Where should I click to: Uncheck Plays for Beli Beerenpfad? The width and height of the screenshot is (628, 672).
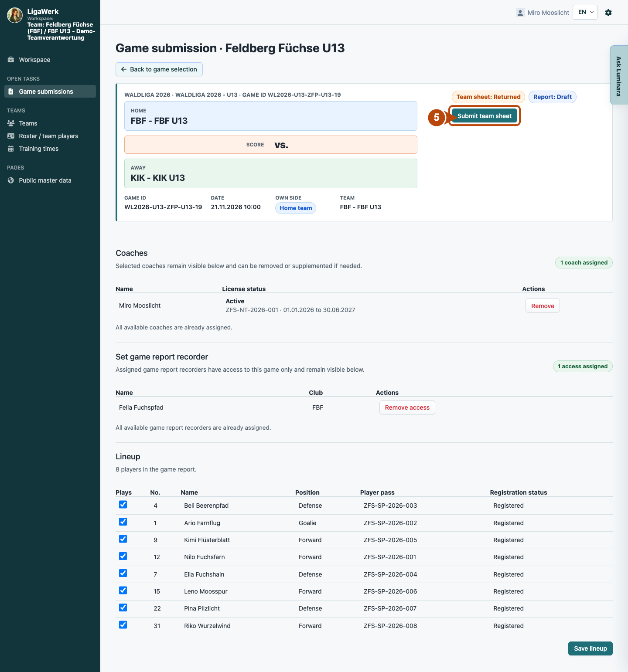point(123,505)
